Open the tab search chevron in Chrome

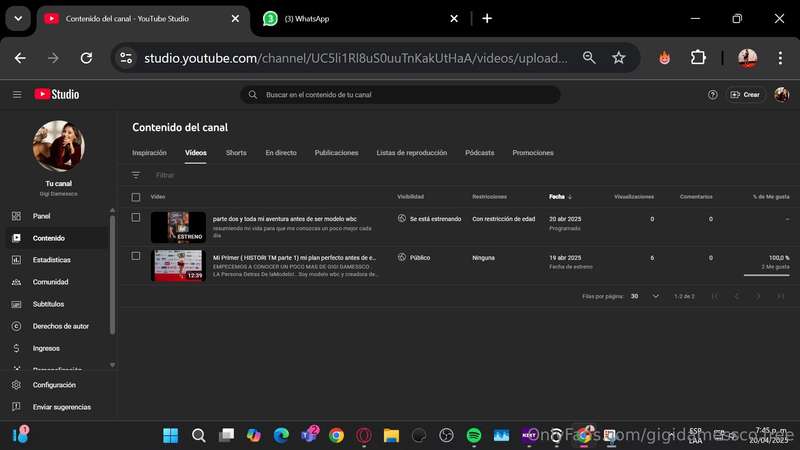coord(18,19)
